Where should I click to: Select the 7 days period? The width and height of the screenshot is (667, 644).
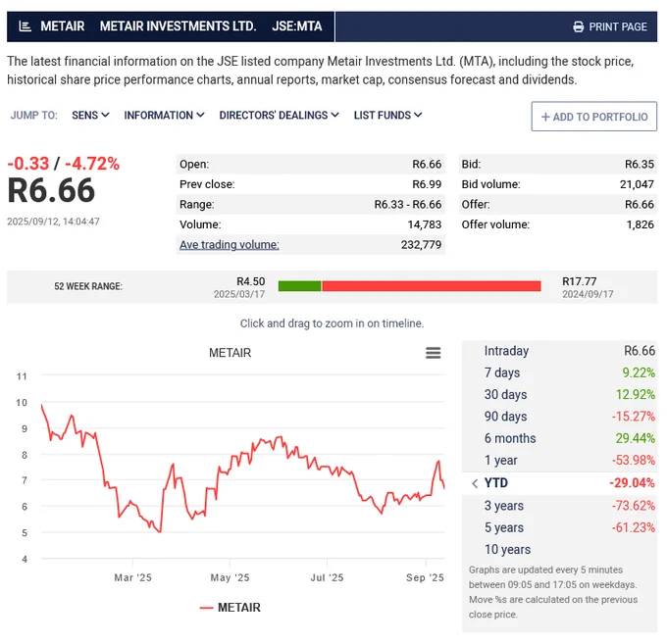pyautogui.click(x=559, y=372)
